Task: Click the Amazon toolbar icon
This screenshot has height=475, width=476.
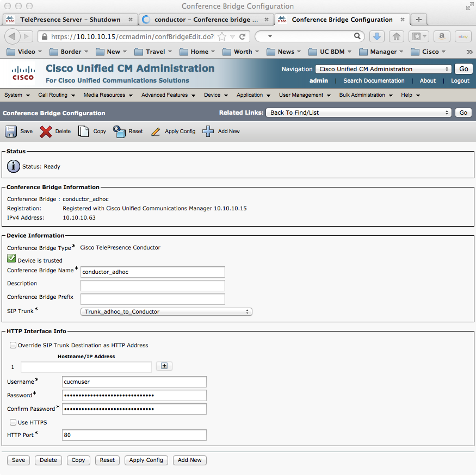Action: point(442,37)
